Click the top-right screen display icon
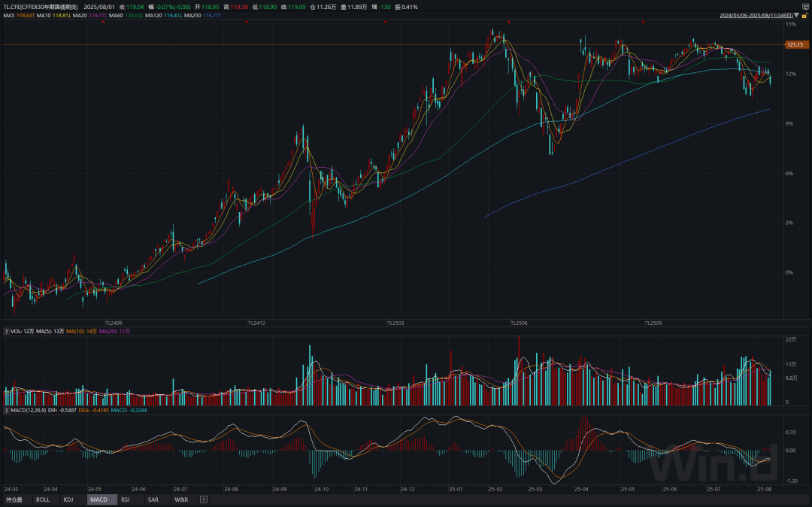This screenshot has width=812, height=507. point(806,7)
